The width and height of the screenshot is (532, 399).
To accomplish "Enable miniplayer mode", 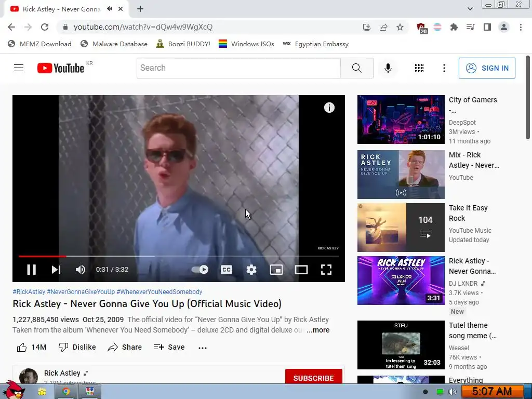I will [x=276, y=270].
